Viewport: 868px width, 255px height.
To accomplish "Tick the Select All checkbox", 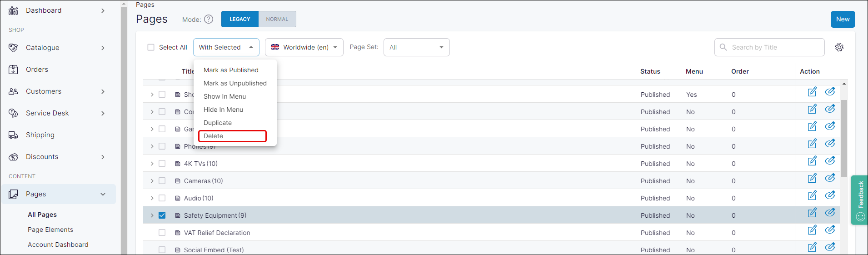I will pyautogui.click(x=151, y=47).
